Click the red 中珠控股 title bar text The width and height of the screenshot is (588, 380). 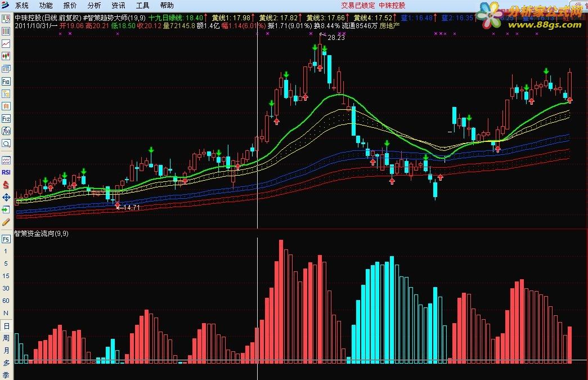click(x=392, y=5)
